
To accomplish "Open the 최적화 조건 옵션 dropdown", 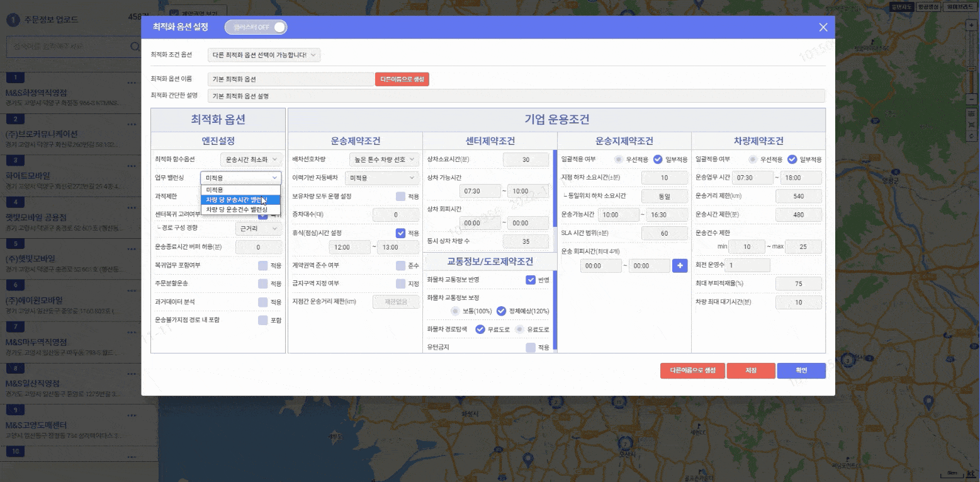I will pos(264,55).
